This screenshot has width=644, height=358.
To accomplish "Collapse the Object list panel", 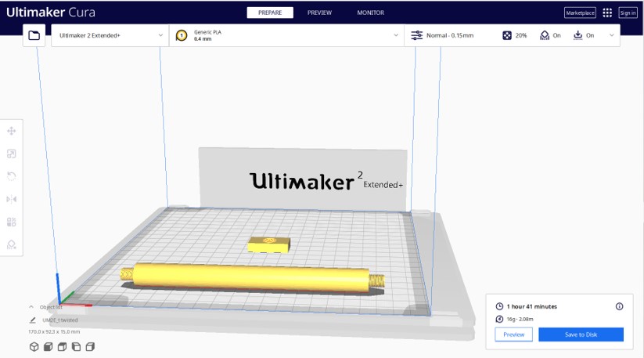I will click(x=32, y=307).
